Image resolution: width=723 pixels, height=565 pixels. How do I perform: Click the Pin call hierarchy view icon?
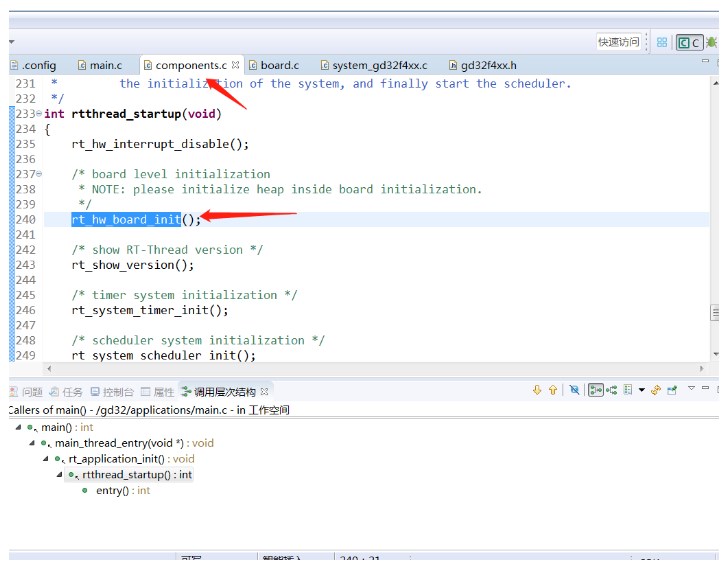pyautogui.click(x=672, y=391)
